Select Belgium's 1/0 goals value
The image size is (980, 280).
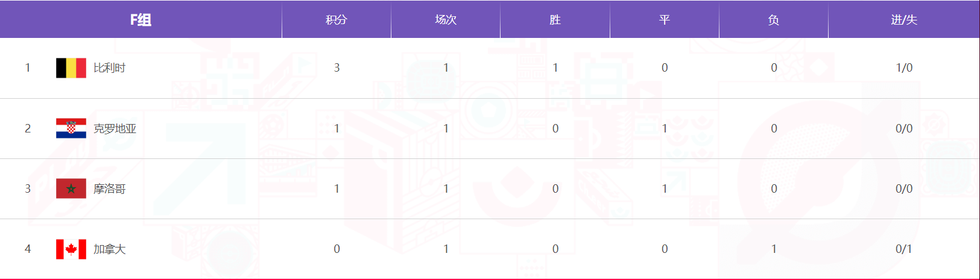[x=904, y=68]
